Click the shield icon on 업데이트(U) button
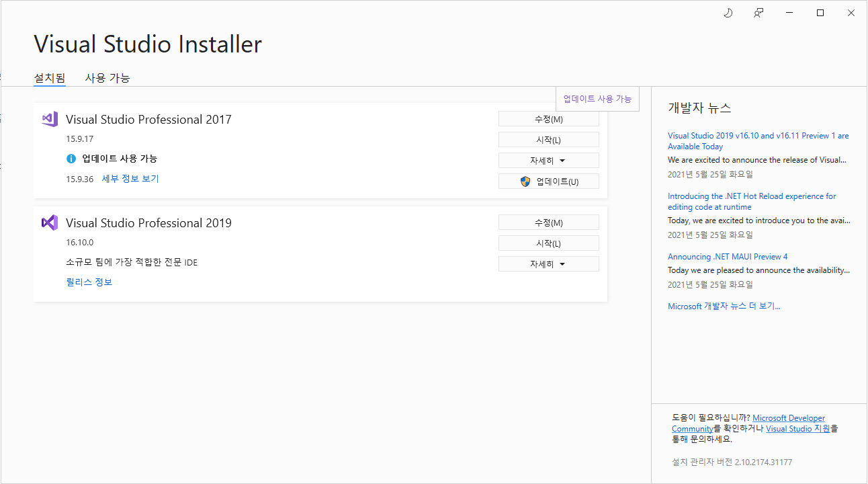Screen dimensions: 868x484 pyautogui.click(x=525, y=182)
